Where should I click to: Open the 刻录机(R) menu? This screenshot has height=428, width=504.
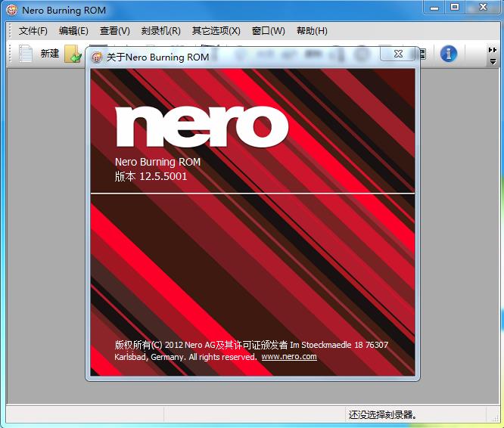point(160,31)
